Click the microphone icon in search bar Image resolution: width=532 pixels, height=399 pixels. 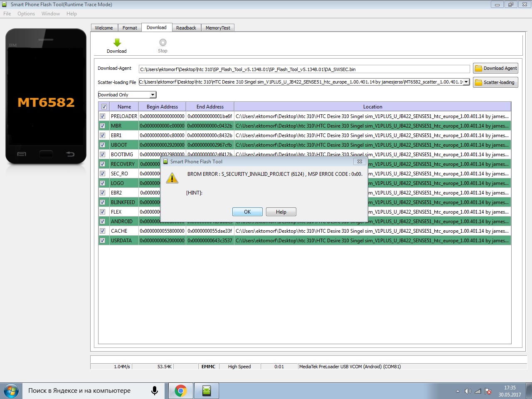pos(155,391)
